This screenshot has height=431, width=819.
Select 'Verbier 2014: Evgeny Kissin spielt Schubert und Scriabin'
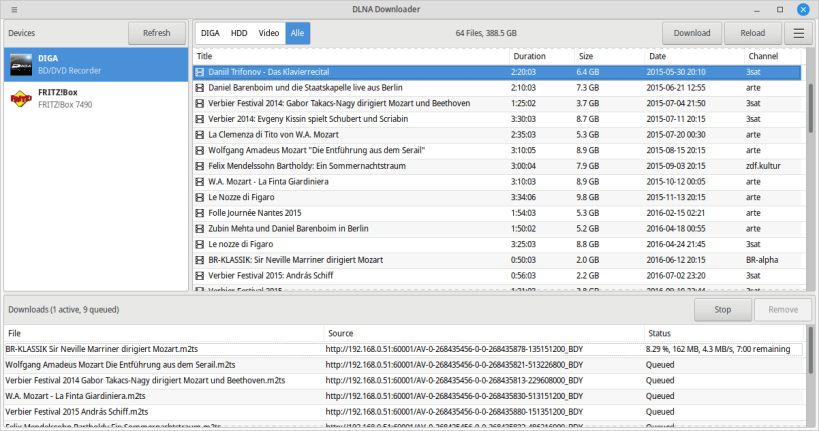(x=308, y=119)
